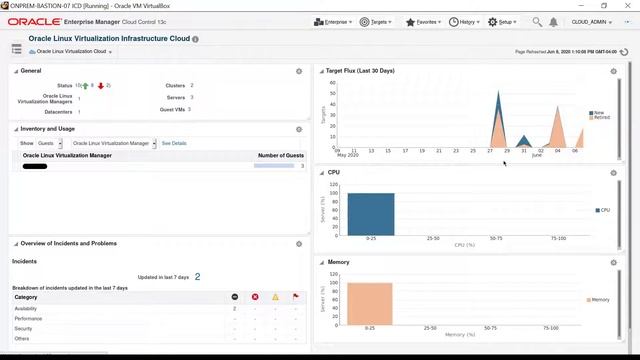This screenshot has width=640, height=360.
Task: Click the incidents updated count 2
Action: tap(198, 277)
